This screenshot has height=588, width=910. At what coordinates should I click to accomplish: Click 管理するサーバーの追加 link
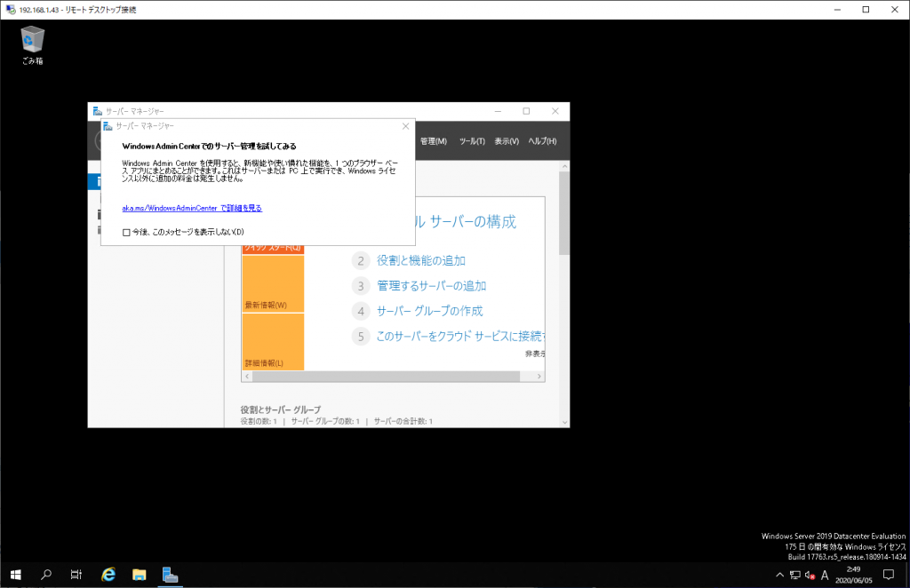click(x=432, y=285)
